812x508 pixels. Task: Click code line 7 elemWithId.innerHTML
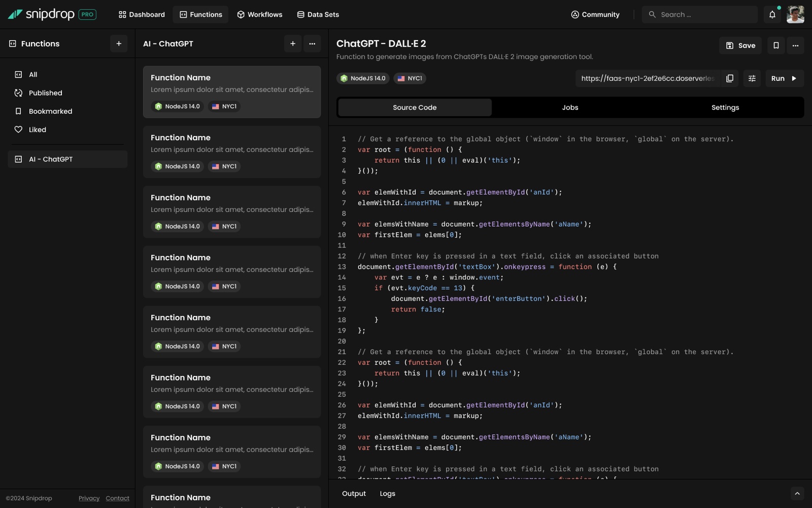[420, 203]
